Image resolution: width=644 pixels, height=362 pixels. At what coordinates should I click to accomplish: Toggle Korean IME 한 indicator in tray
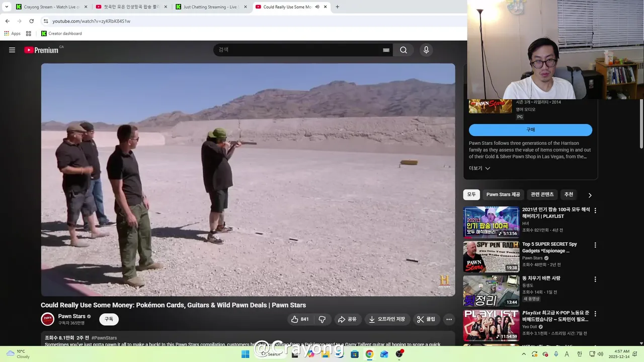[x=579, y=354]
